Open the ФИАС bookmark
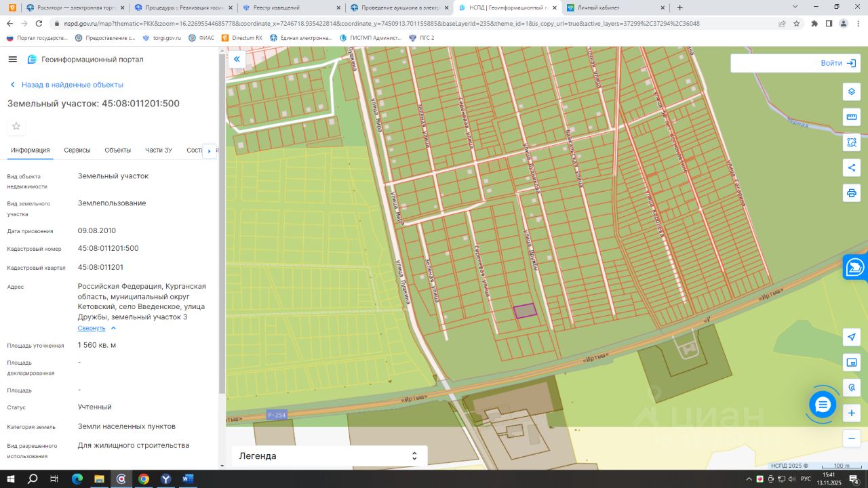 pyautogui.click(x=201, y=38)
